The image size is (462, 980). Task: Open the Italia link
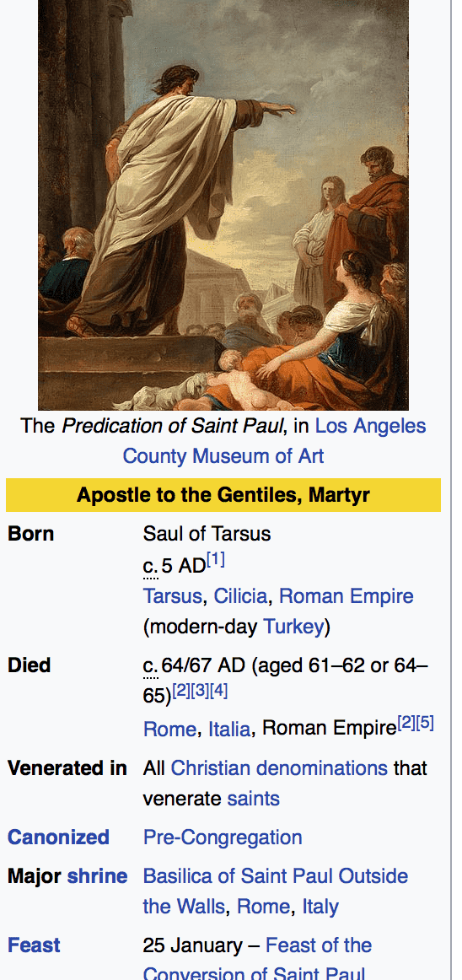click(229, 729)
